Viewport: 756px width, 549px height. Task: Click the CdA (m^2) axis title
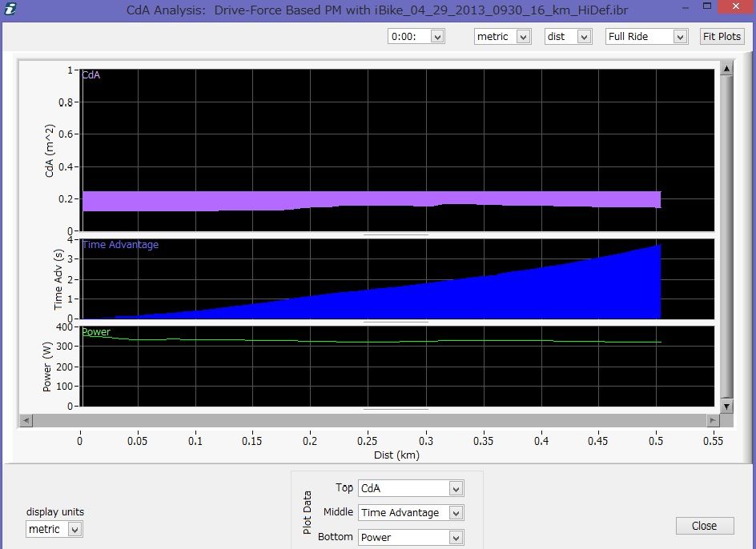(49, 150)
